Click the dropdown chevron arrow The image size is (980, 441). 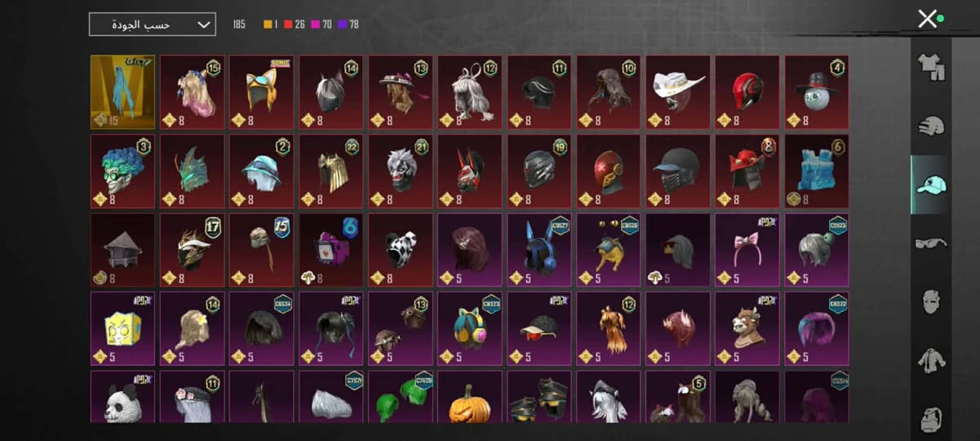[x=204, y=24]
